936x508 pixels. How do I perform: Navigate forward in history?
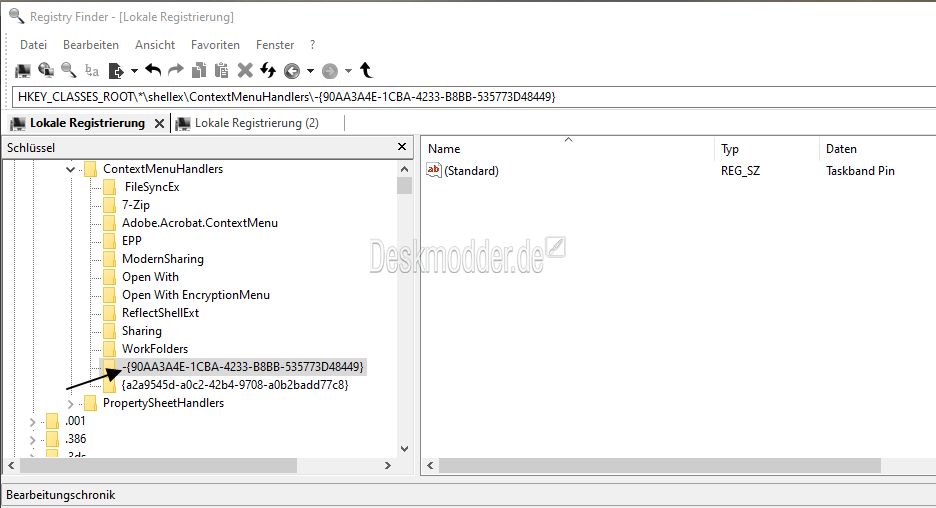(330, 72)
